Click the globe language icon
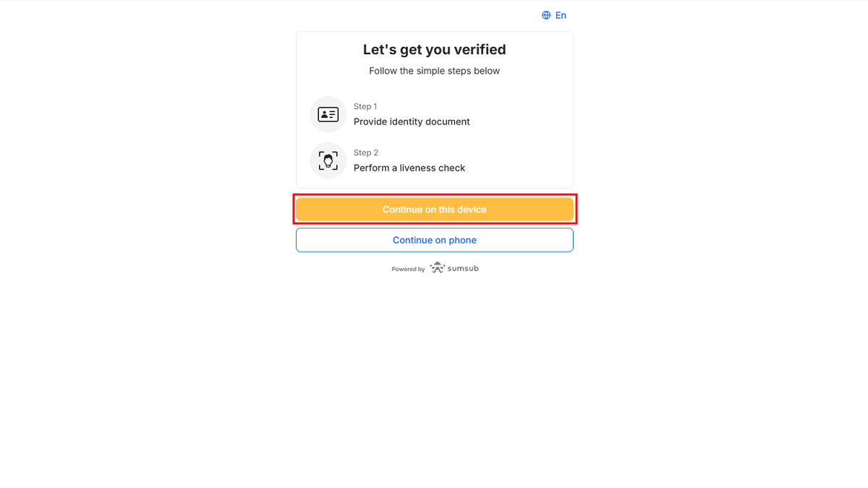Image resolution: width=868 pixels, height=488 pixels. coord(546,15)
